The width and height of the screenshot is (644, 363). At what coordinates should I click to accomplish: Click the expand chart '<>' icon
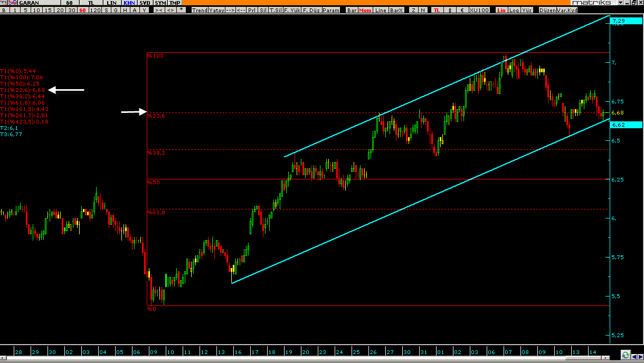[x=171, y=10]
